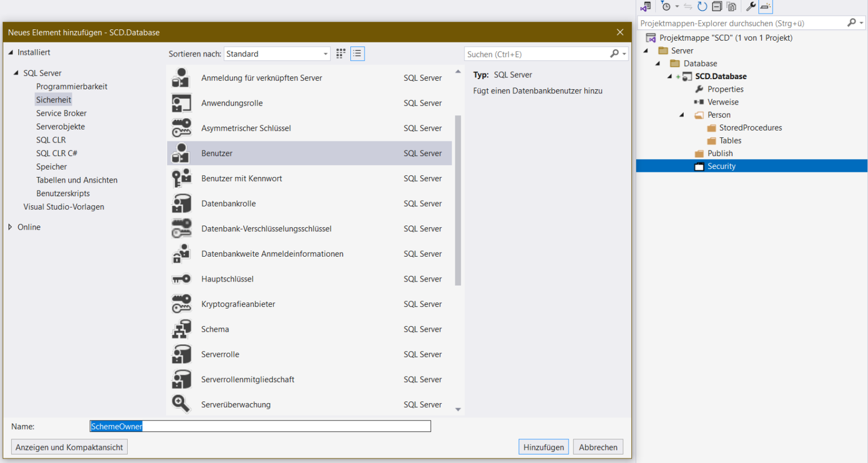The image size is (868, 463).
Task: Click inside the Name input field
Action: (x=260, y=426)
